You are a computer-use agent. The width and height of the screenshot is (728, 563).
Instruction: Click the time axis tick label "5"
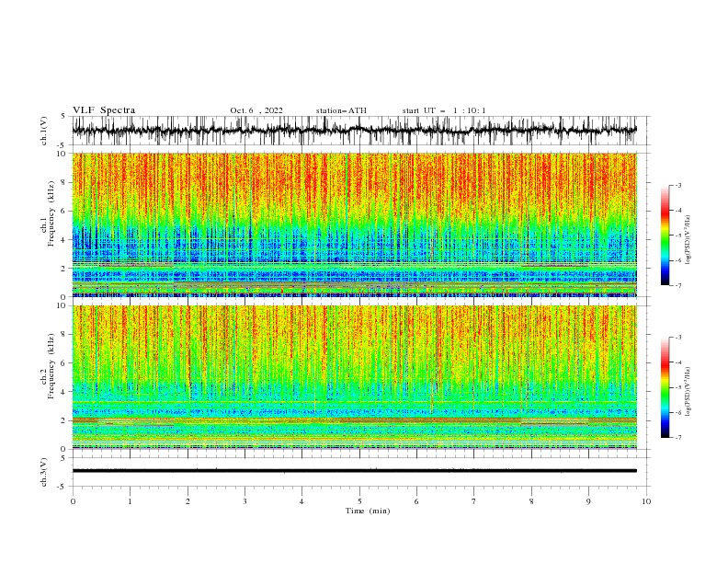pos(359,501)
